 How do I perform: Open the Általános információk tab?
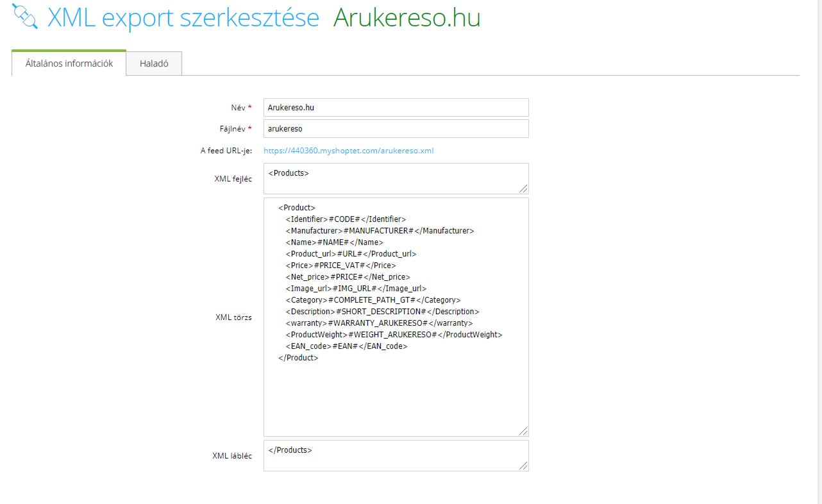[69, 63]
